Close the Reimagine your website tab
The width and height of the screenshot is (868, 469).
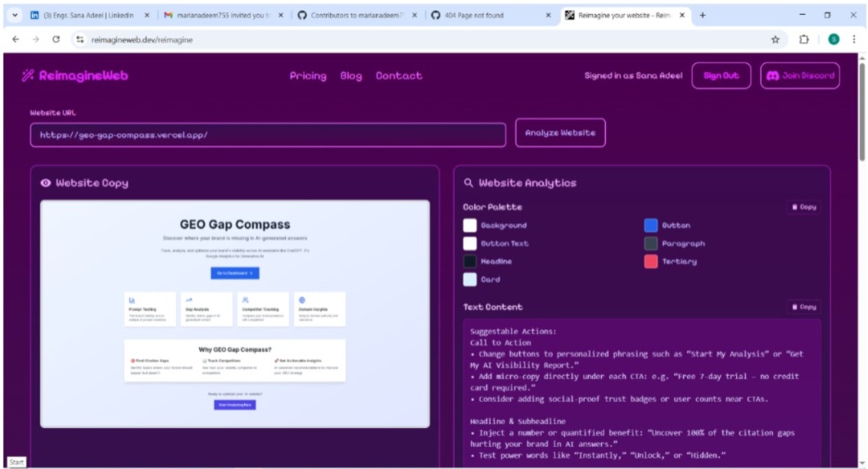(x=682, y=16)
